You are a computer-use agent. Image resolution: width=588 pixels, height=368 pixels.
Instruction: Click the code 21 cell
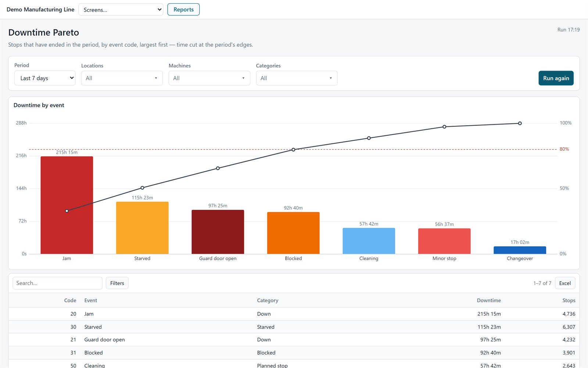pyautogui.click(x=73, y=340)
